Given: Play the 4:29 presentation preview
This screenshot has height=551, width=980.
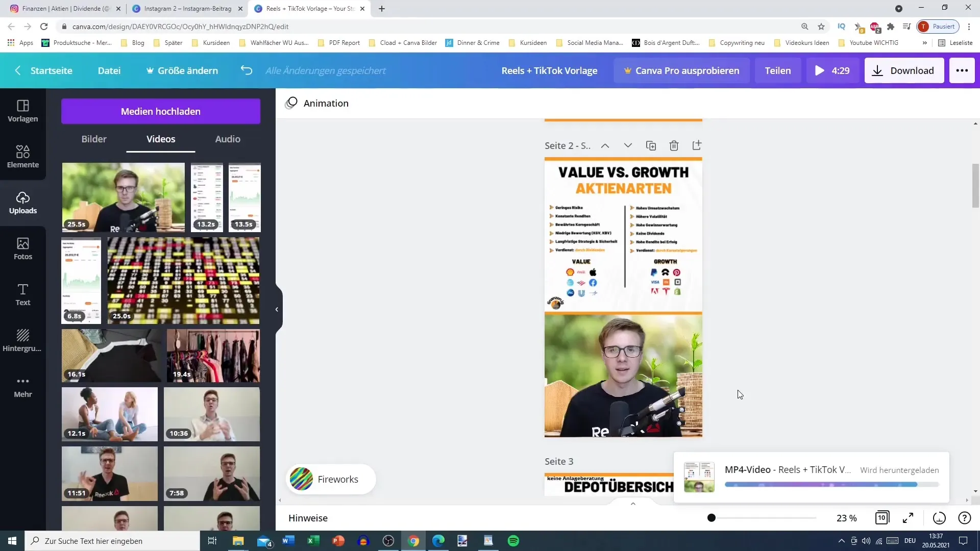Looking at the screenshot, I should (x=832, y=70).
